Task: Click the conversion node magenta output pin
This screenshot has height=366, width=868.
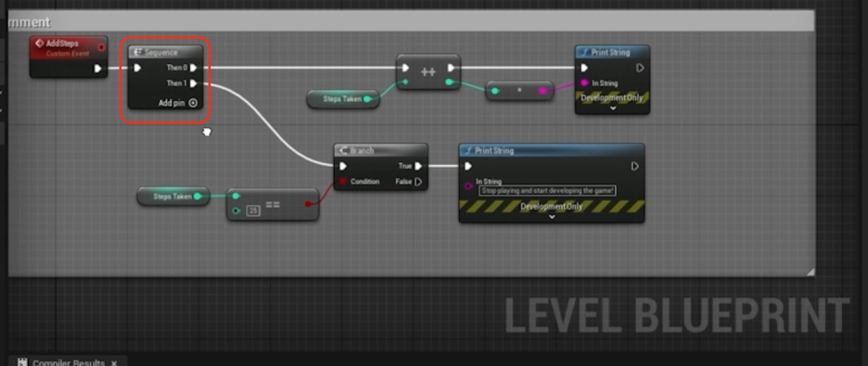Action: [542, 91]
